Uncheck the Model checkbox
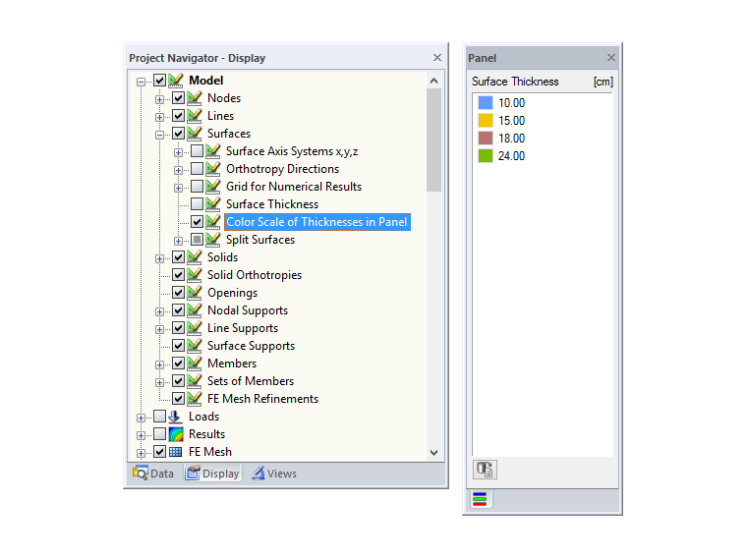The width and height of the screenshot is (747, 560). click(x=159, y=80)
